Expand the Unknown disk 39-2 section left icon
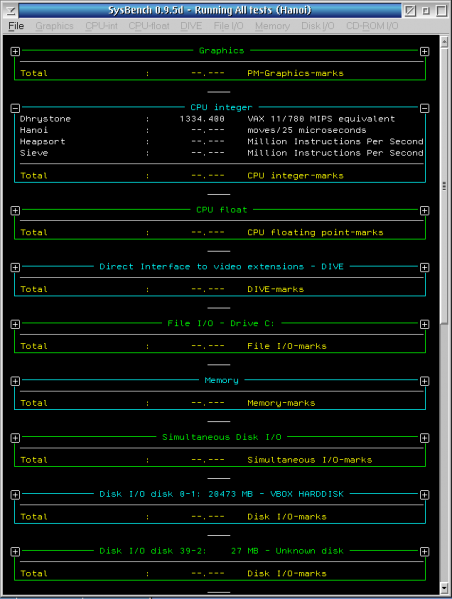This screenshot has width=452, height=599. click(15, 552)
